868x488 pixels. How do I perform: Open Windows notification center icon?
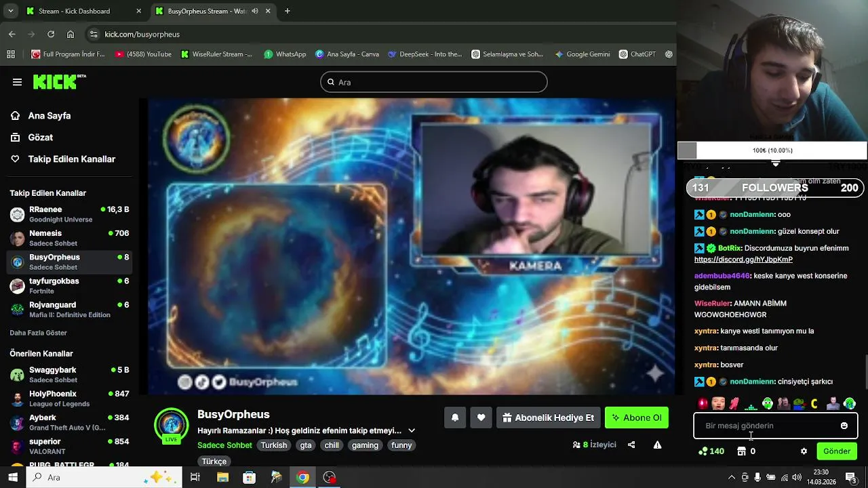point(850,477)
